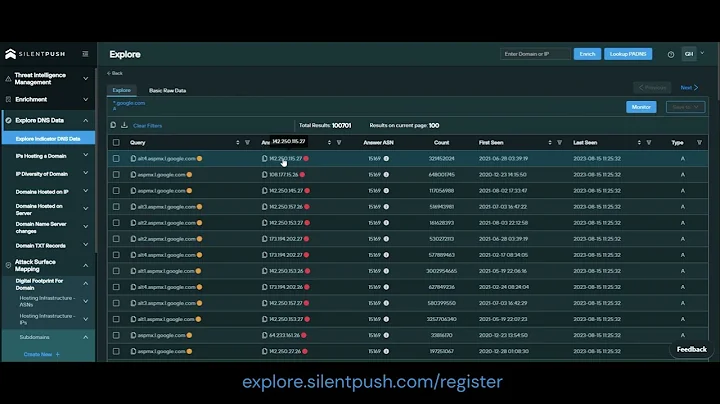Open the Feedback widget

(692, 349)
